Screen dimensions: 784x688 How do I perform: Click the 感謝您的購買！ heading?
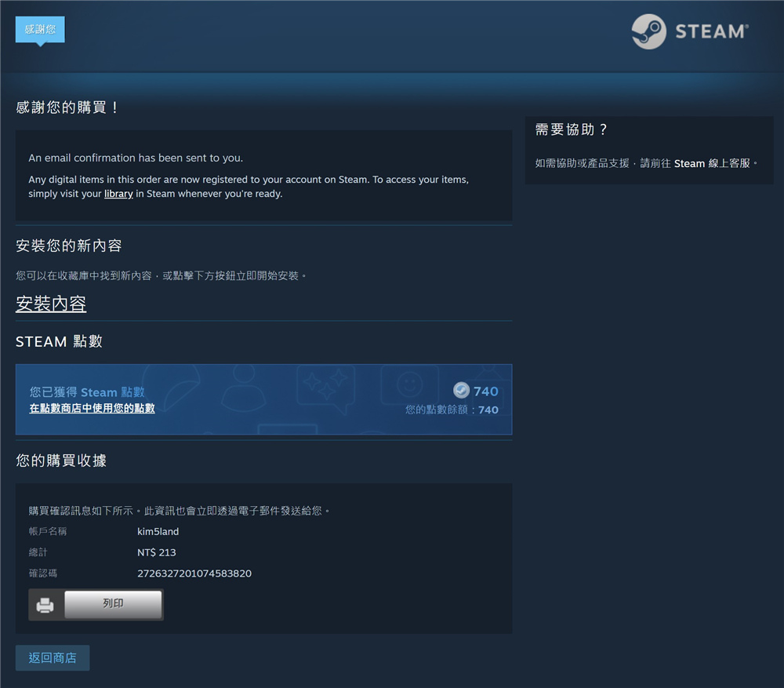coord(67,107)
